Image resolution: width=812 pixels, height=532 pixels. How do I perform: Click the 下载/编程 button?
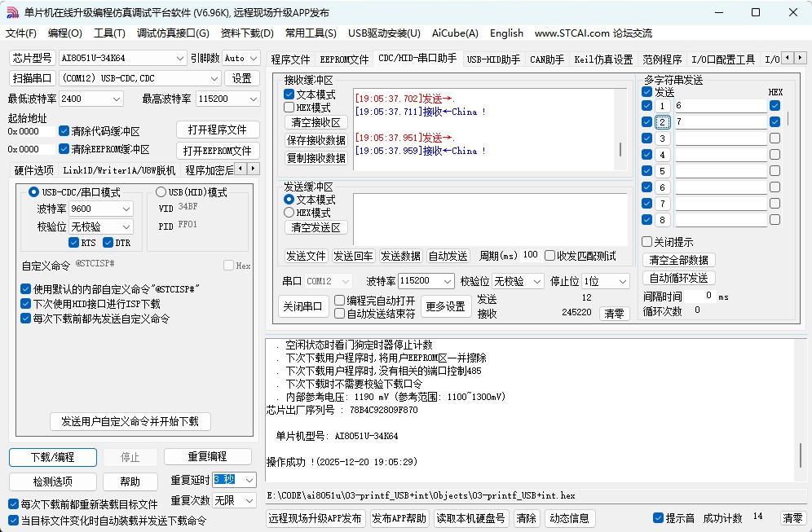(x=52, y=457)
